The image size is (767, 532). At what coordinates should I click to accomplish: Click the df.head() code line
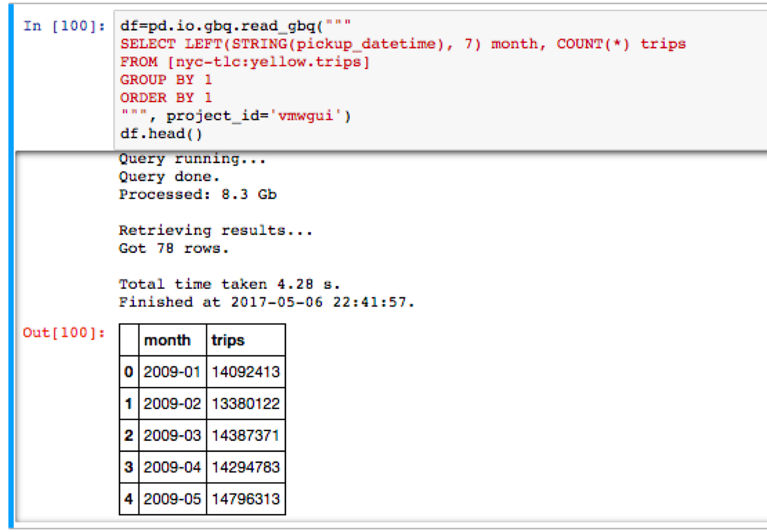point(161,134)
